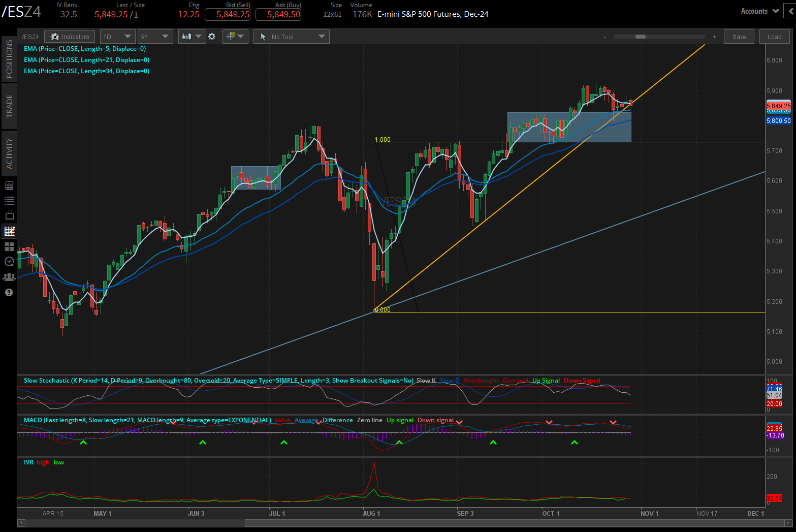Open the candlestick chart type picker

[192, 36]
